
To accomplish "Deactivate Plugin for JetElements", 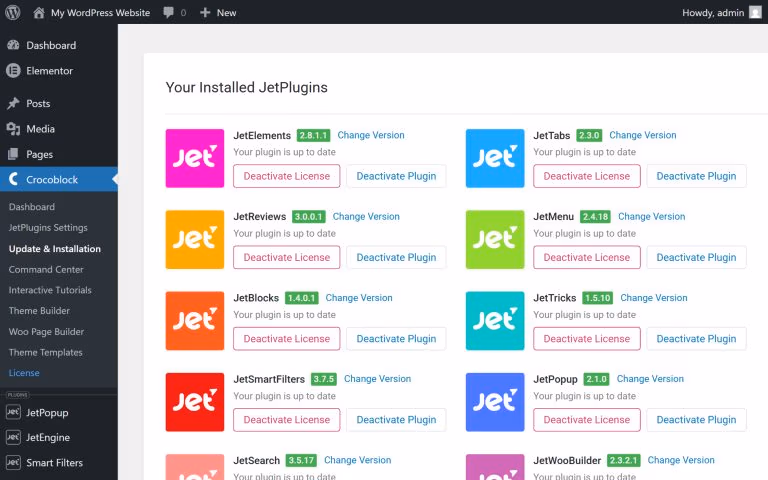I will (x=396, y=176).
